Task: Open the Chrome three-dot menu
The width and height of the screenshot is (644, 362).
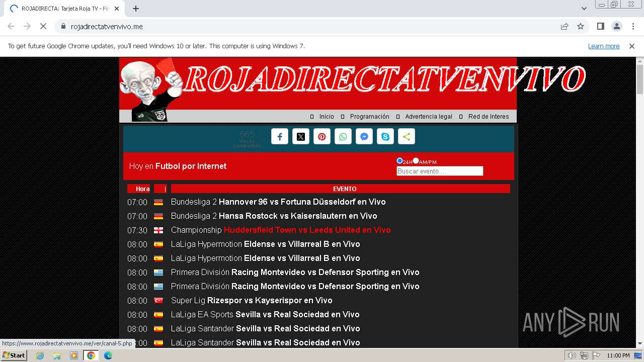Action: click(x=632, y=26)
